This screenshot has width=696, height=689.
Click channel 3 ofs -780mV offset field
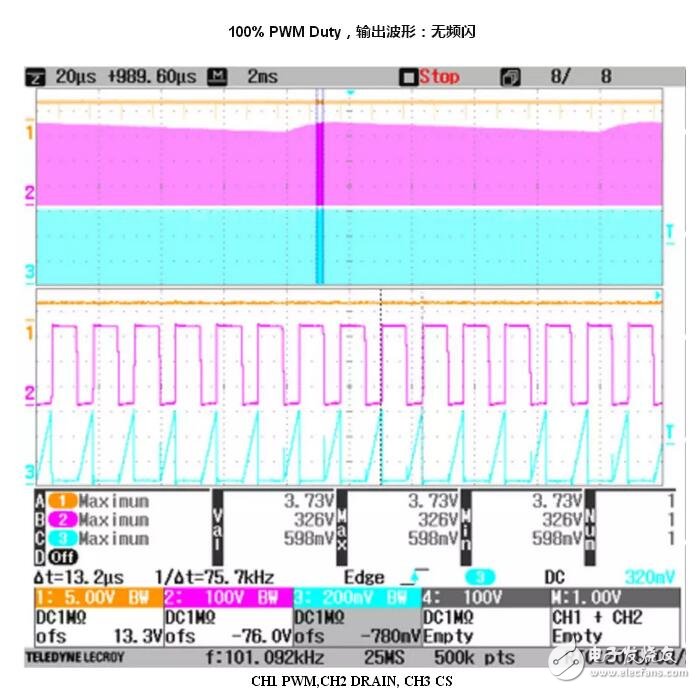(357, 636)
